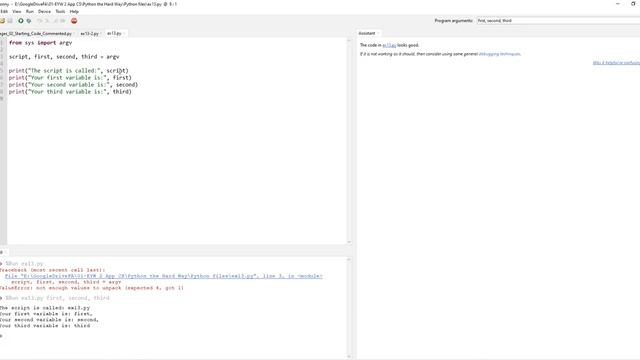Click shell output 'The script is called: ex13.py'
Image resolution: width=640 pixels, height=360 pixels.
(45, 308)
